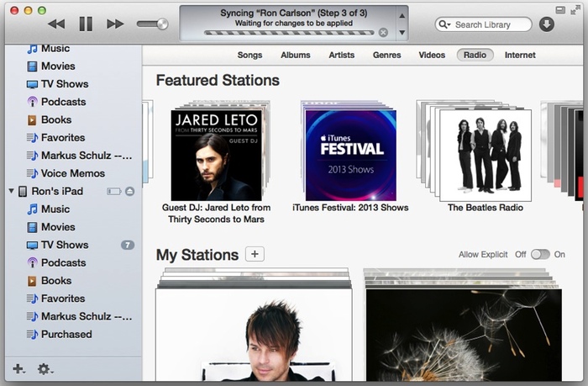Open the dandelion station artwork
The image size is (588, 386).
coord(464,335)
